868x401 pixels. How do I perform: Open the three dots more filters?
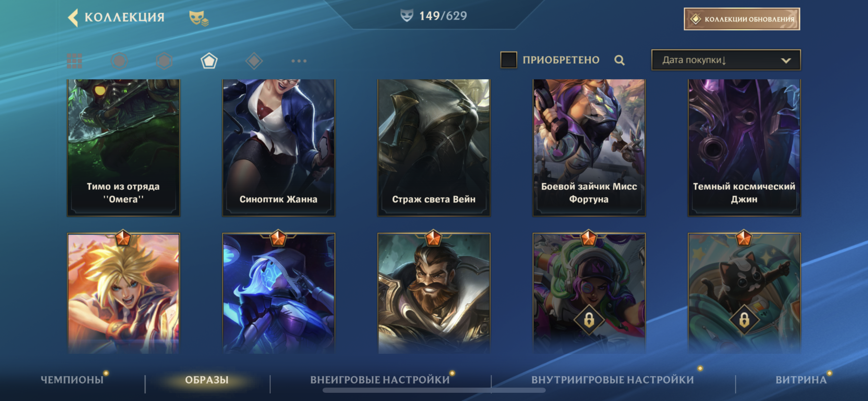click(x=299, y=61)
